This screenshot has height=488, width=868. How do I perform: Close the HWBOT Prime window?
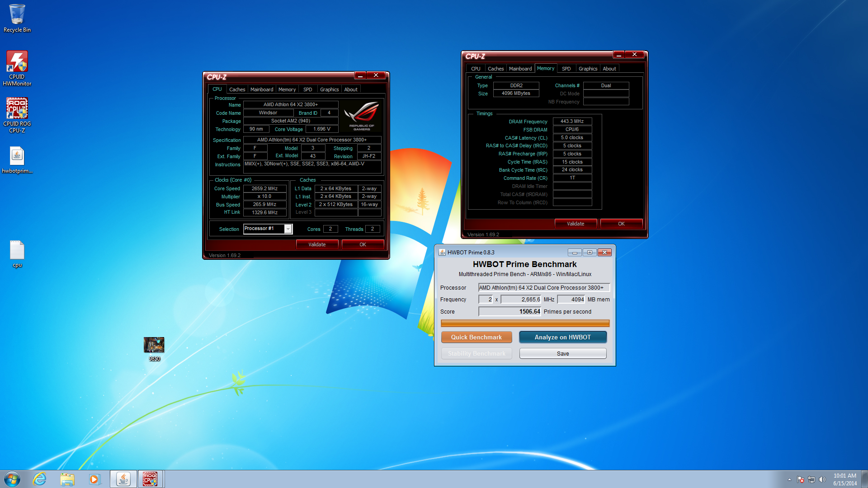click(x=604, y=252)
